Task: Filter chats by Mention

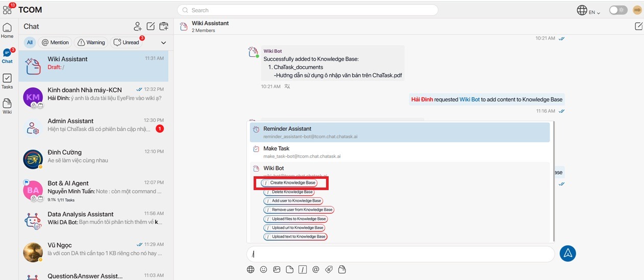Action: [x=56, y=42]
